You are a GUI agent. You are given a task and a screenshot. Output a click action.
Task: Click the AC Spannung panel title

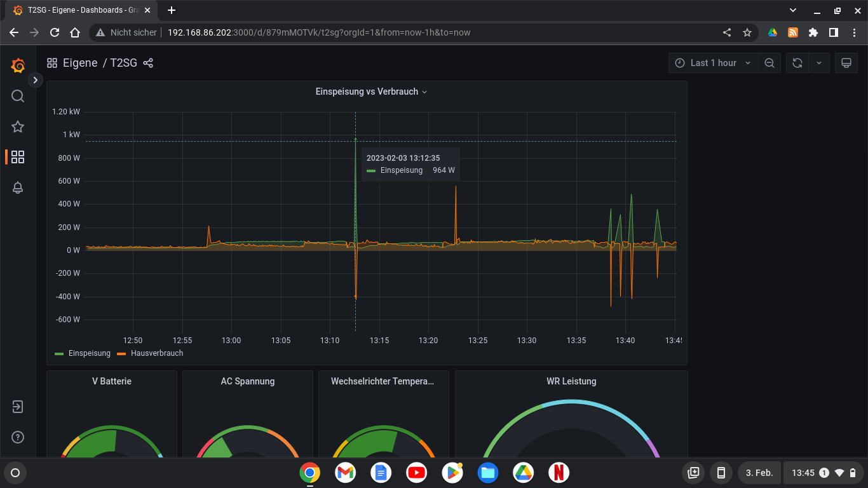[x=248, y=381]
